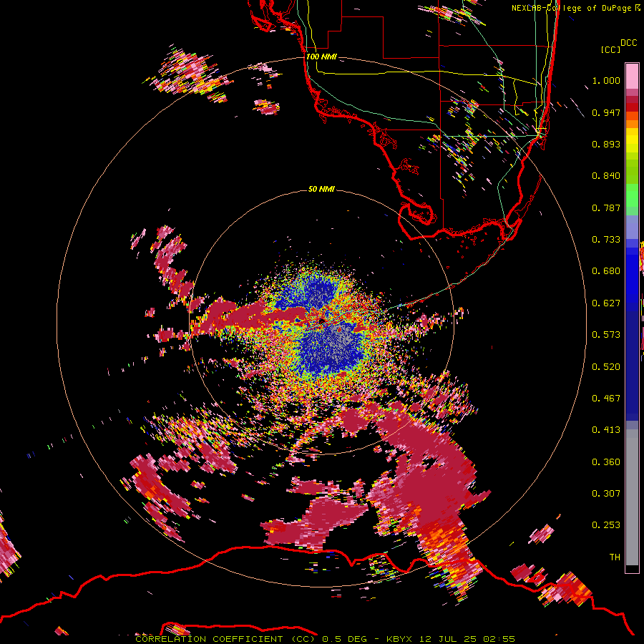Click the radar site marker at the center
The image size is (644, 644).
321,320
